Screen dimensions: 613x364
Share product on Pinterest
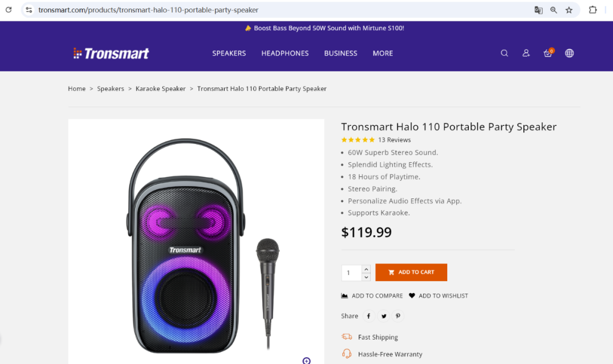398,316
